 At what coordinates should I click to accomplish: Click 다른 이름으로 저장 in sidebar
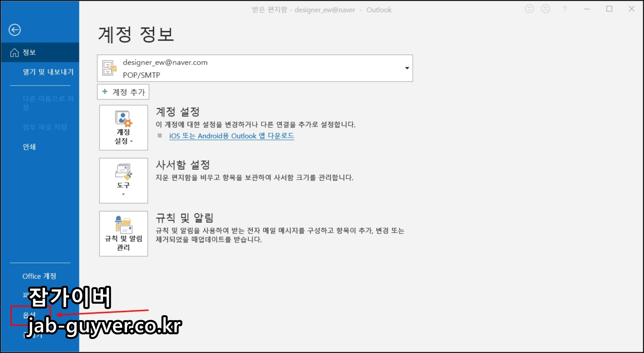coord(48,103)
